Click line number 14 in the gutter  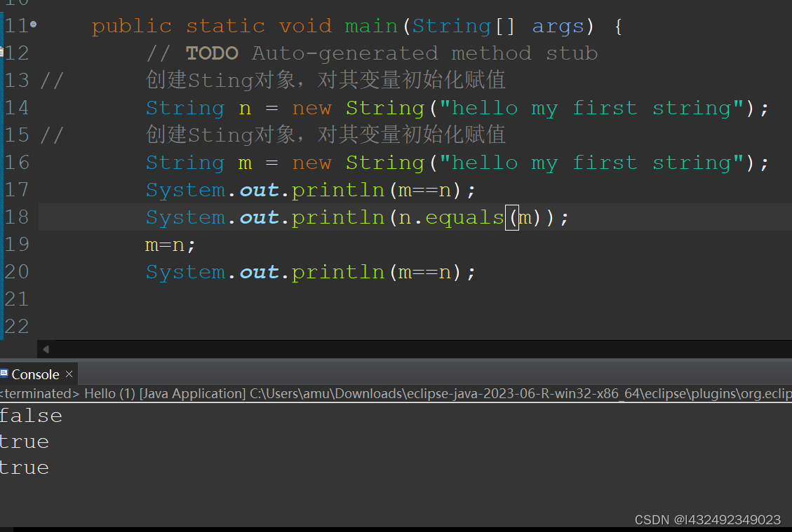point(18,107)
